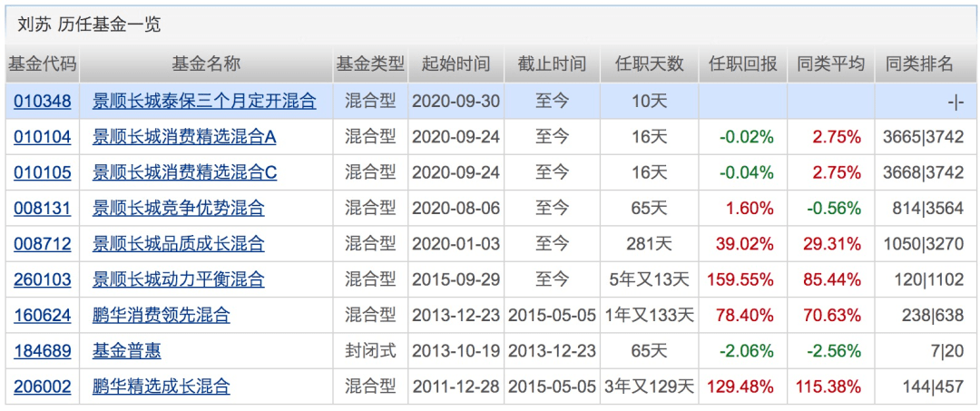Click fund code 160624
Image resolution: width=980 pixels, height=411 pixels.
(x=42, y=315)
